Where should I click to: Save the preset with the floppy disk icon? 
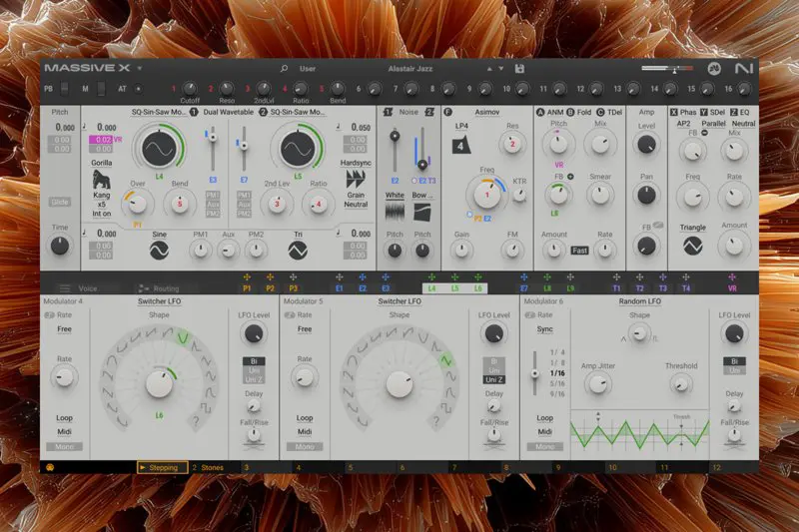coord(519,70)
